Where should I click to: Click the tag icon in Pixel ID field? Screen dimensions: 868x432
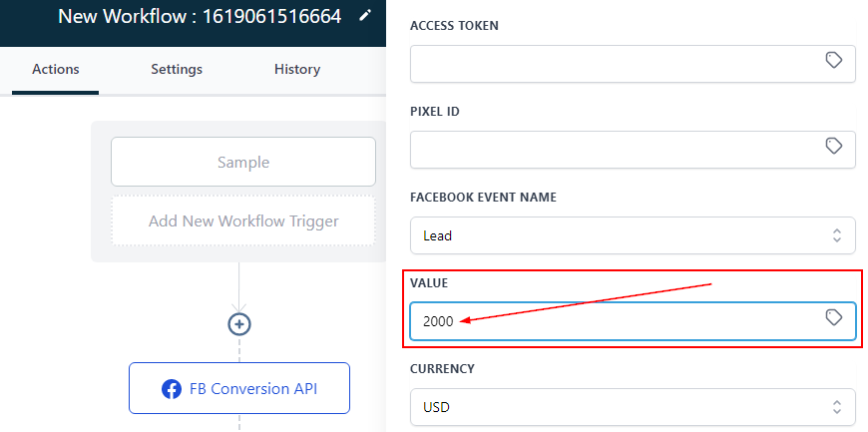(834, 147)
